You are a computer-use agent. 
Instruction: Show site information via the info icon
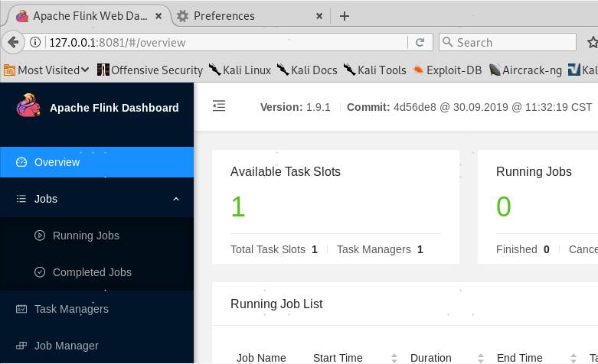click(x=35, y=42)
